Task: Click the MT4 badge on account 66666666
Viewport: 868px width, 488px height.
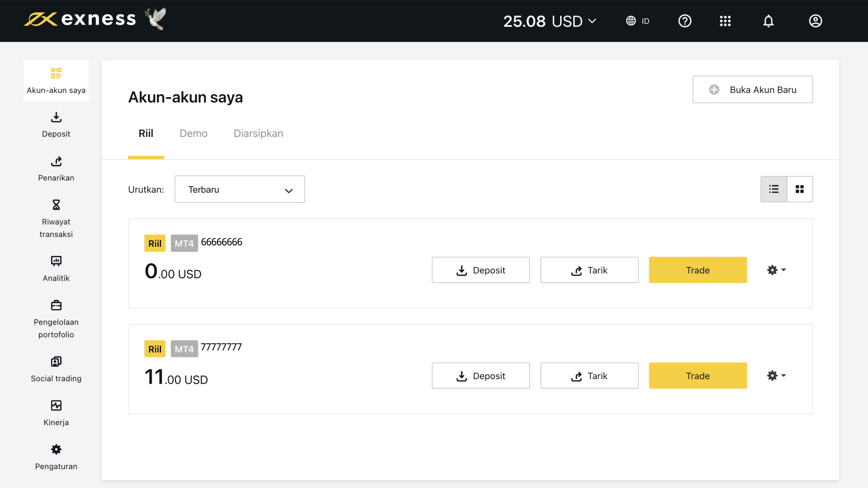Action: click(184, 244)
